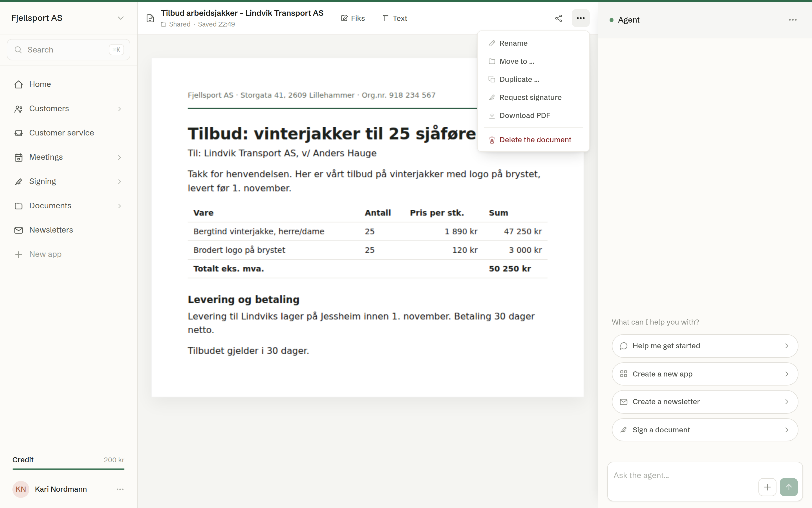This screenshot has width=812, height=508.
Task: Choose Download PDF from the menu
Action: point(533,115)
